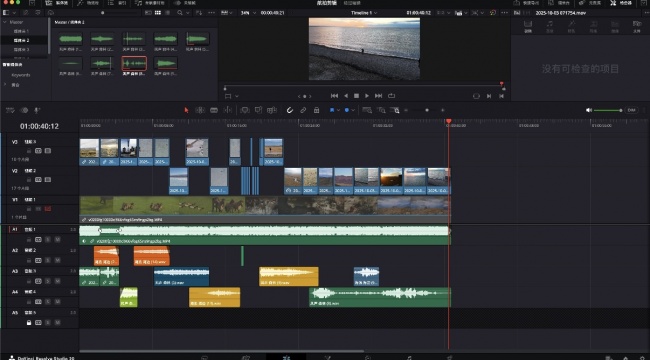650x360 pixels.
Task: Click the 01:00:40:12 timeline timecode field
Action: click(39, 126)
